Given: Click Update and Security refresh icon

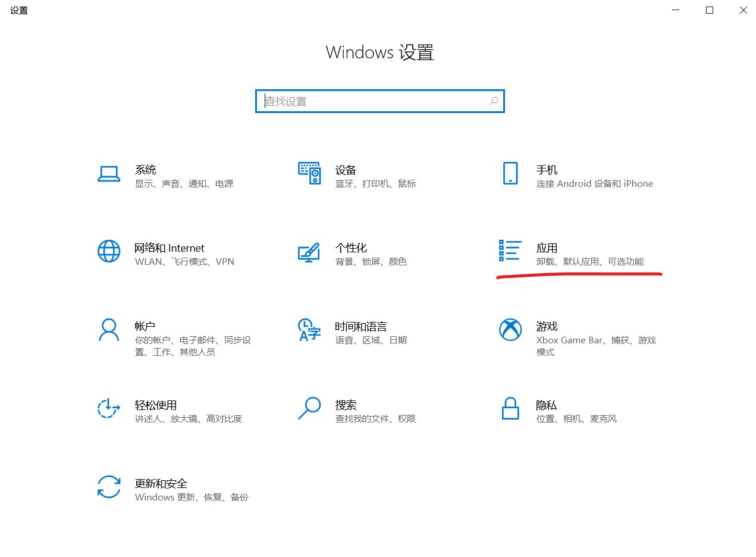Looking at the screenshot, I should click(108, 487).
